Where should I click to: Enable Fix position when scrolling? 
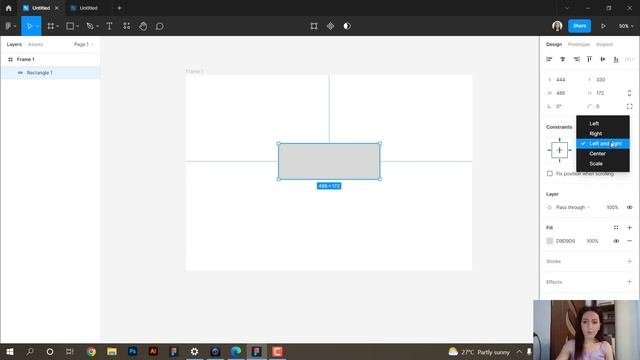coord(550,173)
